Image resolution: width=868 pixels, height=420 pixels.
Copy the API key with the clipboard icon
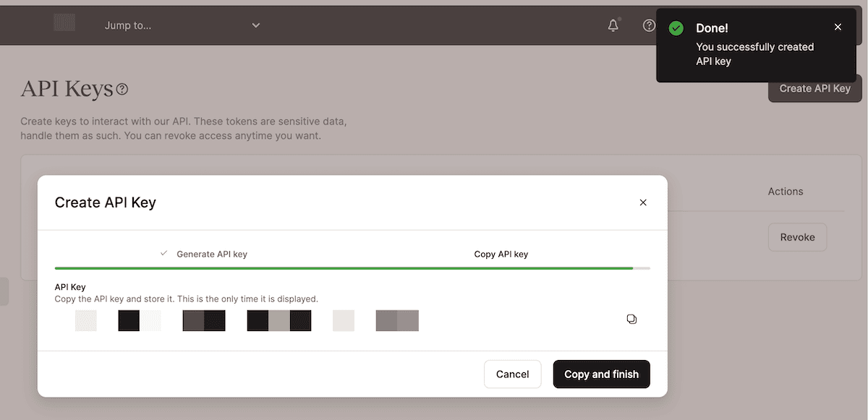click(x=631, y=319)
